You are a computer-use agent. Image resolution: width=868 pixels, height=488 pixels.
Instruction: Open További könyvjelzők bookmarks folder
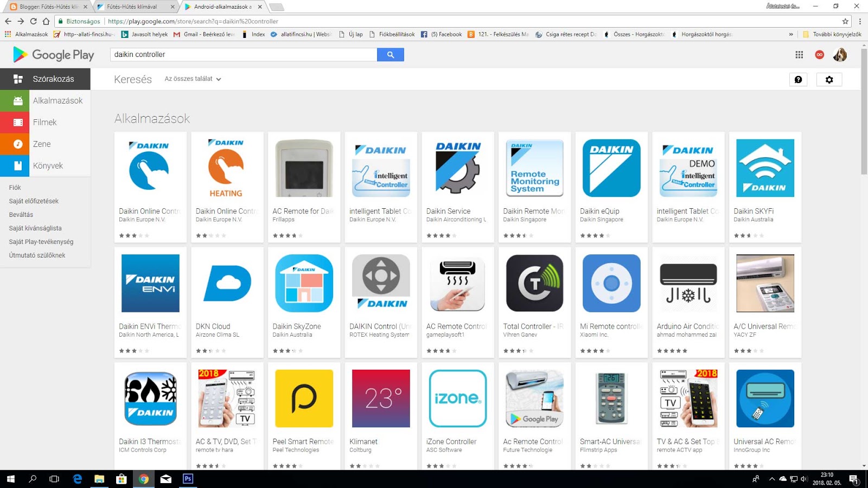(x=832, y=34)
